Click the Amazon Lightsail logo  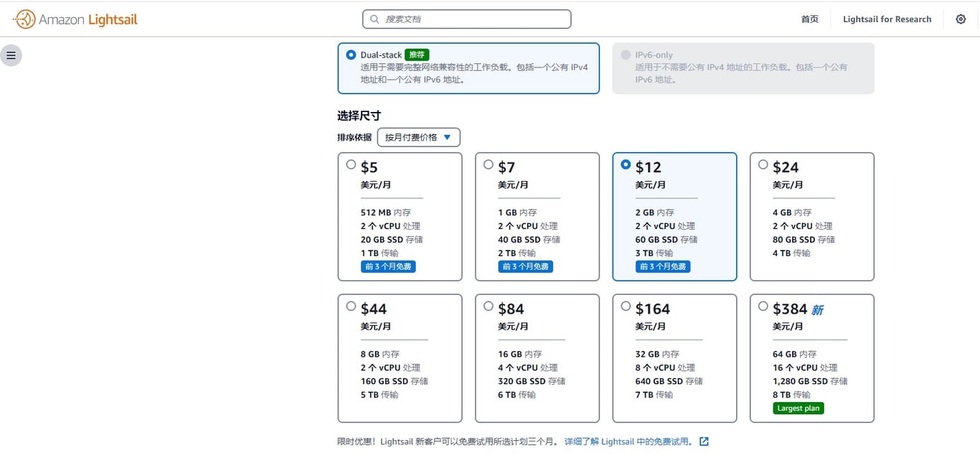[x=75, y=19]
